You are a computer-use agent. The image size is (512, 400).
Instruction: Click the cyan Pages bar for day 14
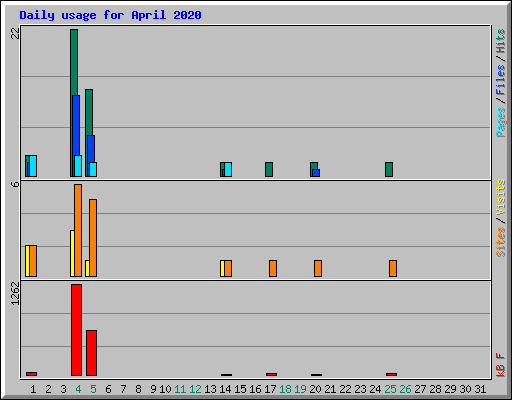tap(228, 169)
